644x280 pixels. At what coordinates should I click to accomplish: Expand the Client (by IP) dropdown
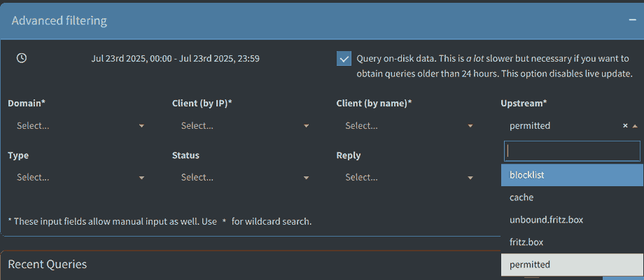(x=240, y=126)
